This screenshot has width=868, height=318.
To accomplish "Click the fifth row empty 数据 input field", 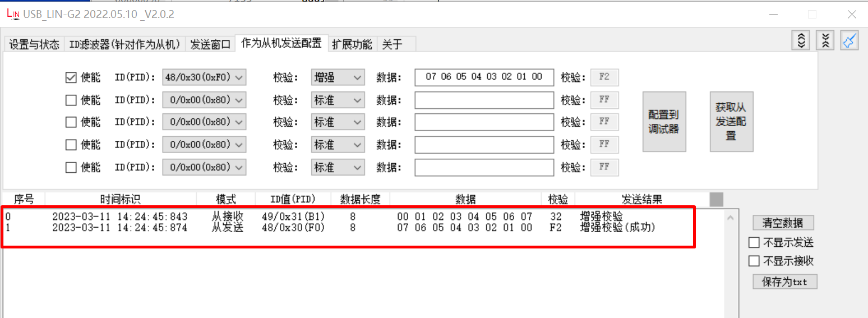I will pyautogui.click(x=484, y=167).
